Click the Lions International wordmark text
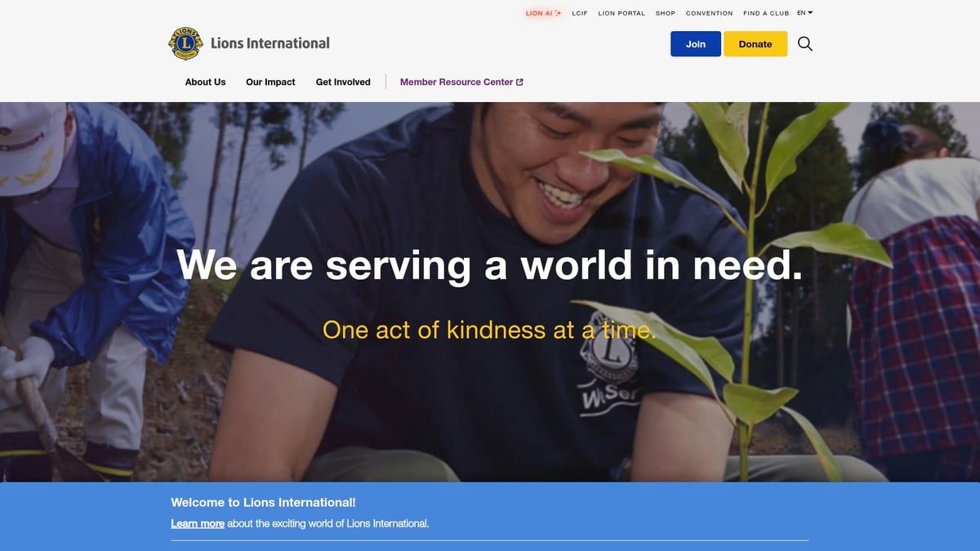The height and width of the screenshot is (551, 980). [x=270, y=43]
